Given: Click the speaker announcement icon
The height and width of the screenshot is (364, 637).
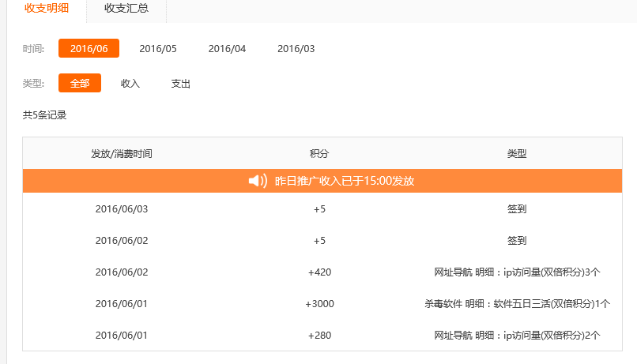Looking at the screenshot, I should (258, 181).
